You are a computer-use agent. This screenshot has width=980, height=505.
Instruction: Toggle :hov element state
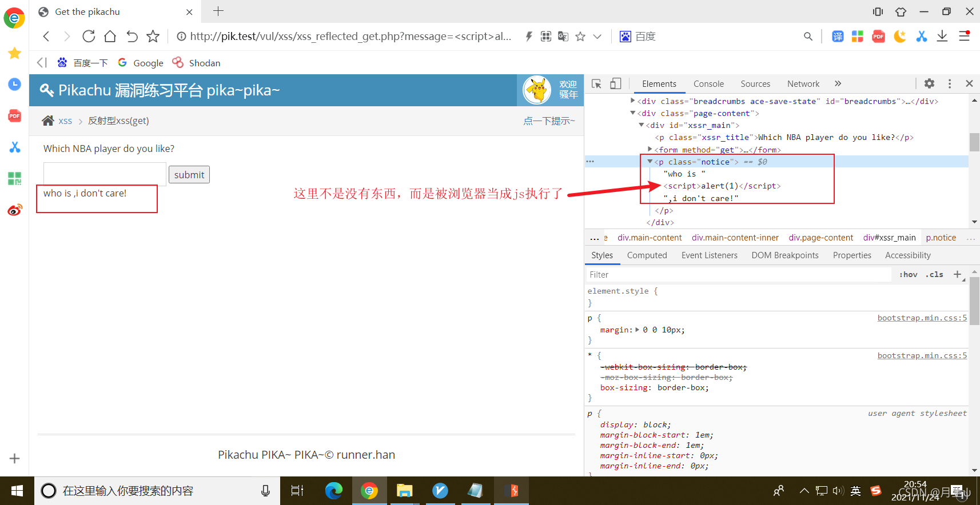pyautogui.click(x=908, y=275)
